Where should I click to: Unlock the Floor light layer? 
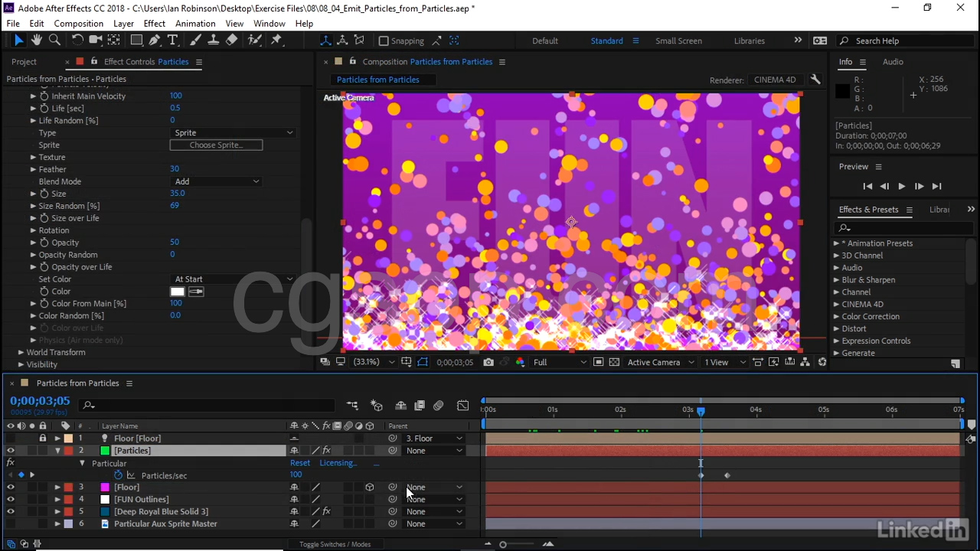42,439
